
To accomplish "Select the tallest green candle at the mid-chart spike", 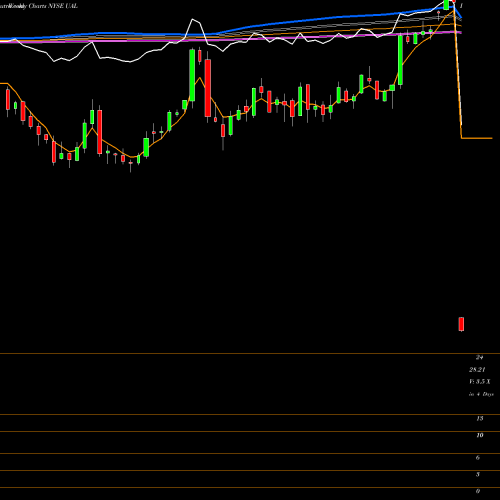I will [192, 75].
